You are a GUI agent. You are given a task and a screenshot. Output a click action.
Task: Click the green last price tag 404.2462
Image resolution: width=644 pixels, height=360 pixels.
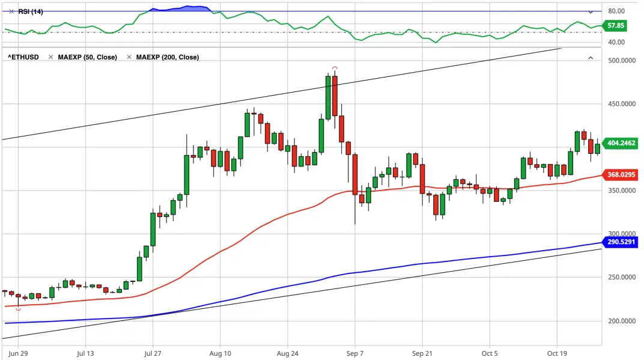(x=621, y=143)
